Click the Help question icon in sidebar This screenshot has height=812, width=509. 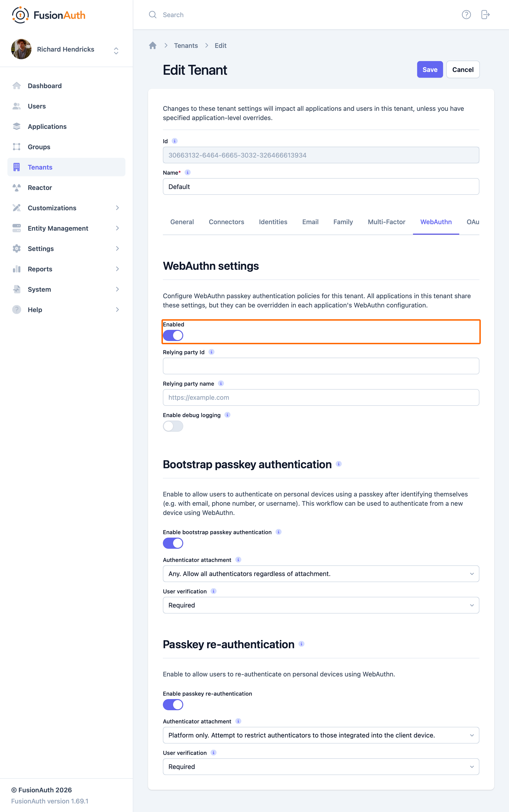16,310
